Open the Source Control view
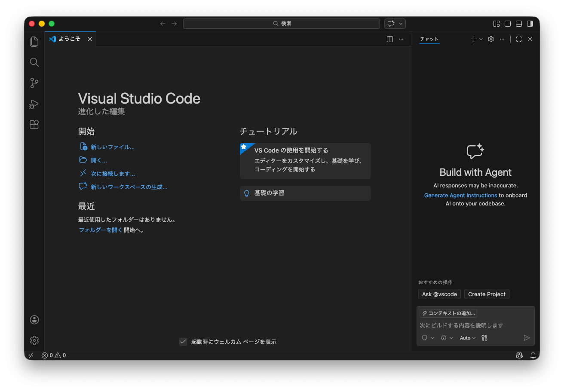Image resolution: width=564 pixels, height=392 pixels. 34,83
